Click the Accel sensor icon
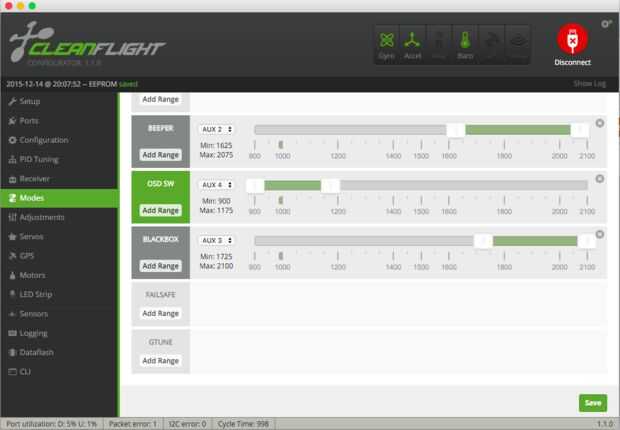620x430 pixels. coord(412,44)
